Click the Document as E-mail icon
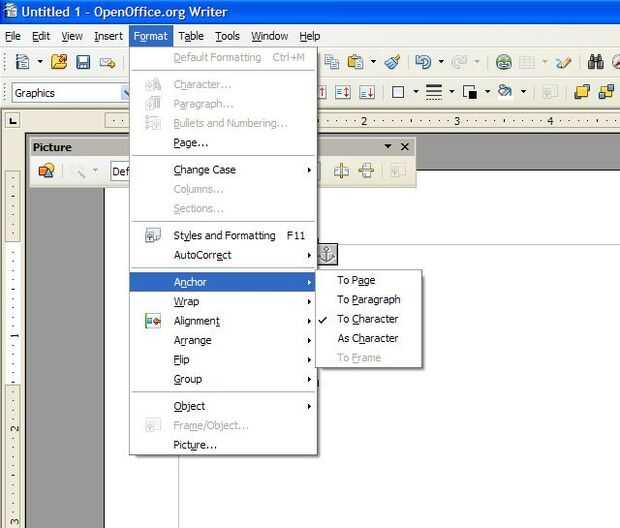 pyautogui.click(x=107, y=62)
